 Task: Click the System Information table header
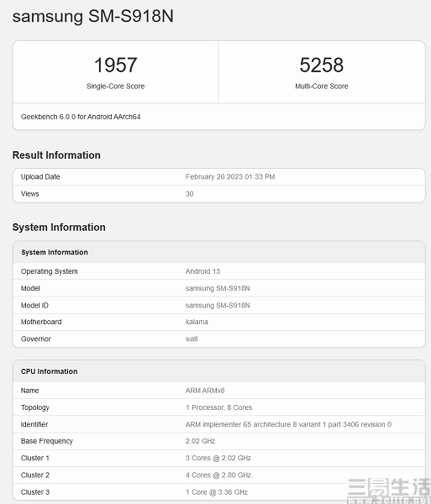point(55,252)
